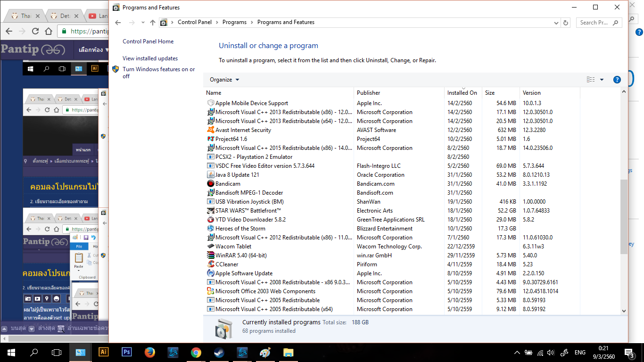This screenshot has width=644, height=362.
Task: Click the VSDC Free Video Editor icon
Action: [211, 166]
